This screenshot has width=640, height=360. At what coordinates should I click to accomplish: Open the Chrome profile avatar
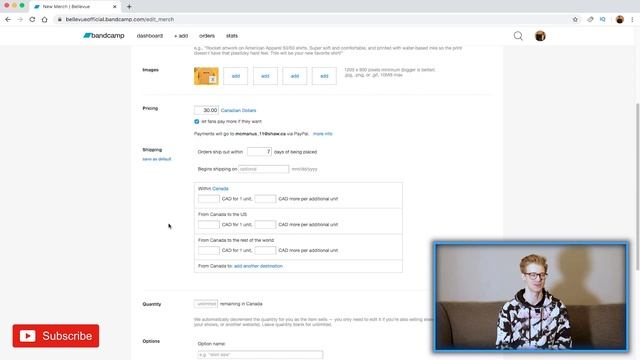click(x=620, y=20)
